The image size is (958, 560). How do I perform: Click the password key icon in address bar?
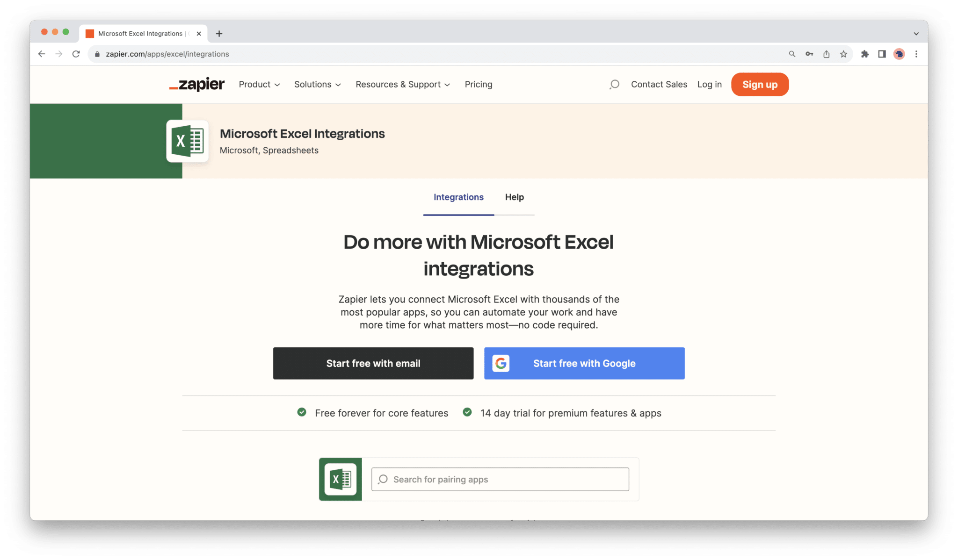pos(809,54)
